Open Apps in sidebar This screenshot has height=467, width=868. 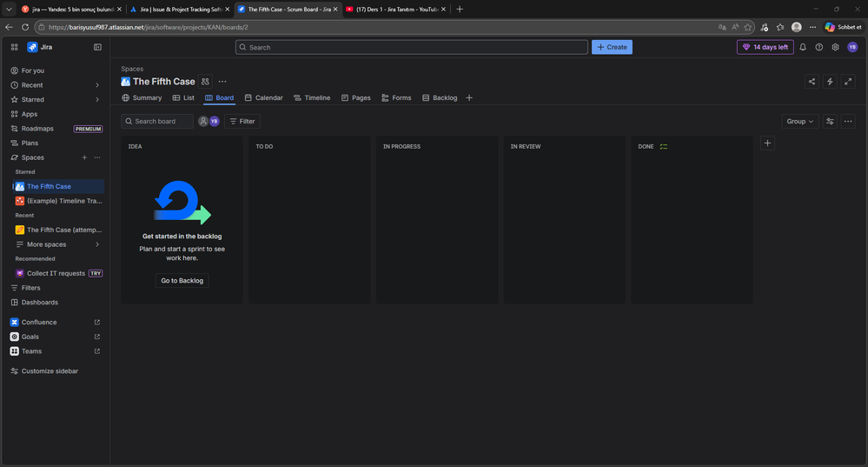[x=56, y=114]
